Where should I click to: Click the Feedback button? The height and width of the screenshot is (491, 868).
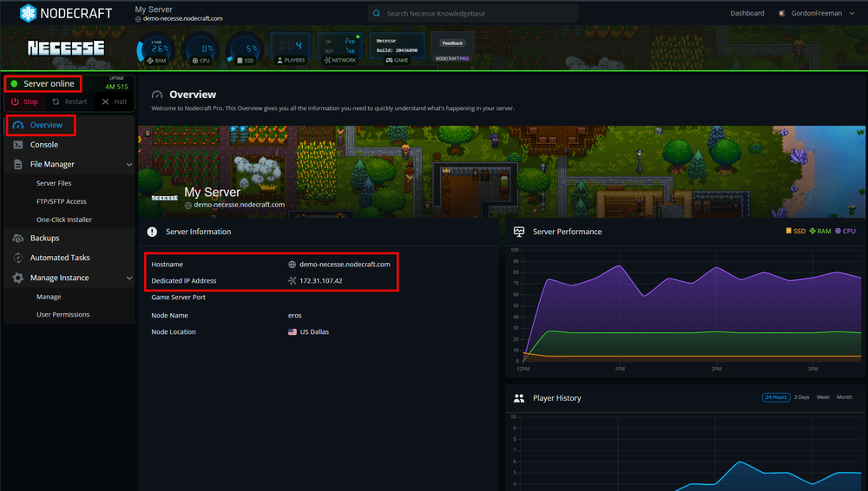point(452,43)
